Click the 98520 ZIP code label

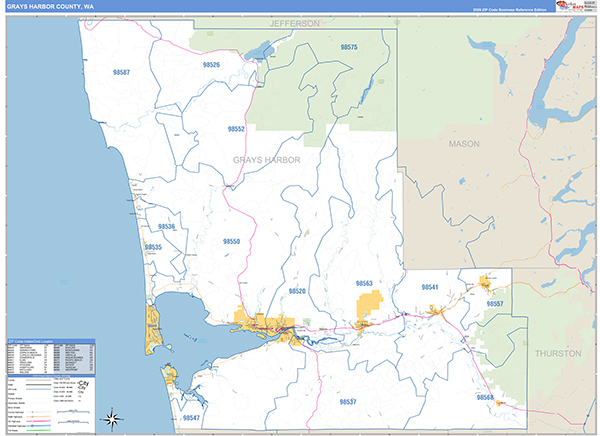[297, 291]
